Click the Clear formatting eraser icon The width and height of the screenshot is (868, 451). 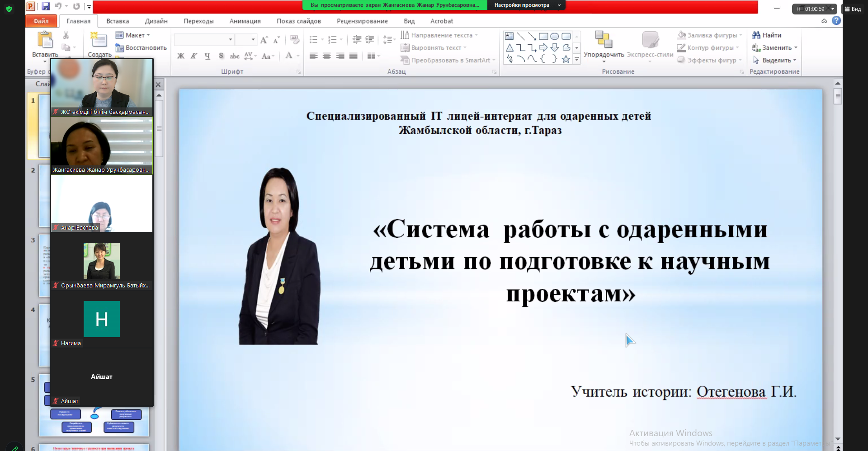(x=295, y=40)
